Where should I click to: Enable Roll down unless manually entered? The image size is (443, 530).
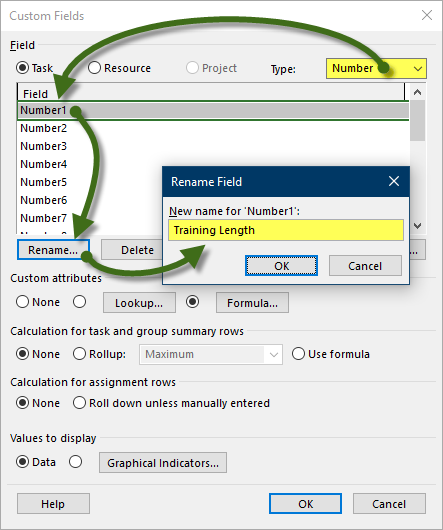pyautogui.click(x=79, y=403)
